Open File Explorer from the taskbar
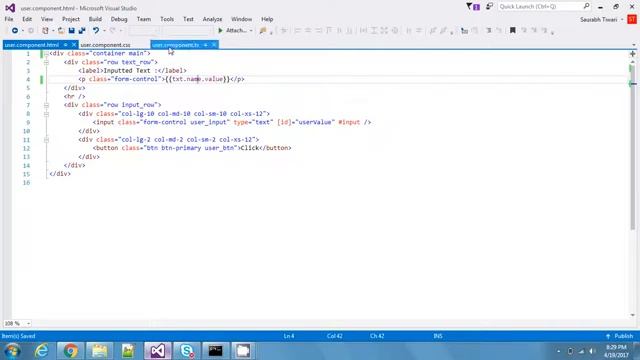The image size is (640, 360). 99,351
